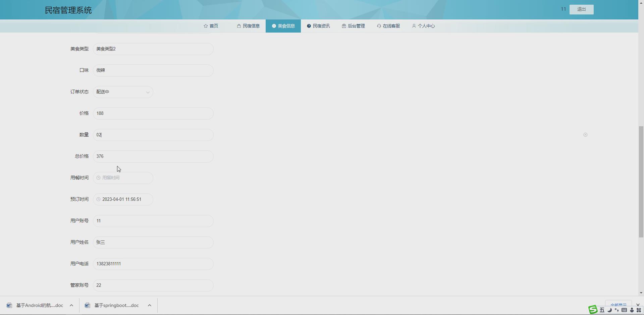The width and height of the screenshot is (644, 315).
Task: Open 民宿资讯 news tab
Action: click(x=318, y=26)
